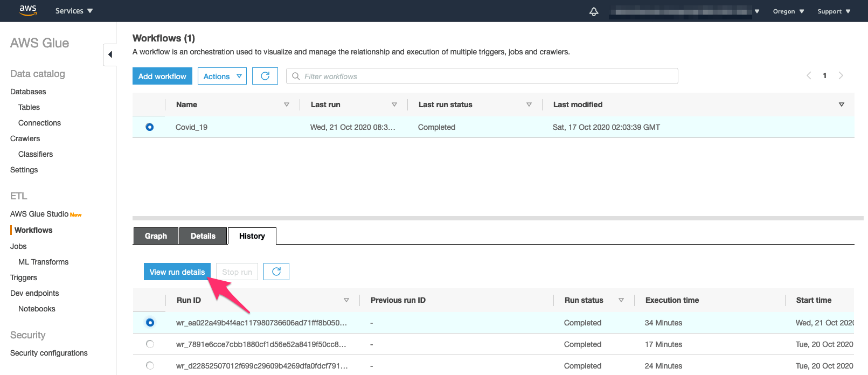This screenshot has height=375, width=868.
Task: Open Security configurations in sidebar
Action: [48, 353]
